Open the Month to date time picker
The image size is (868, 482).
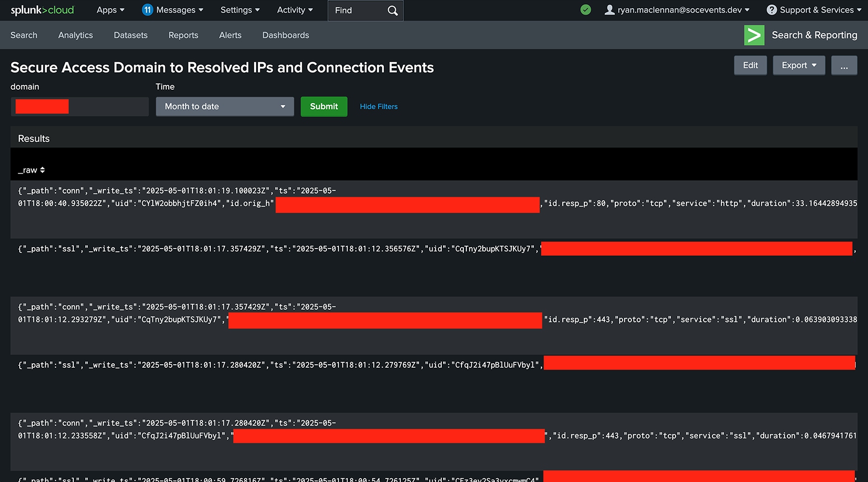pos(225,107)
